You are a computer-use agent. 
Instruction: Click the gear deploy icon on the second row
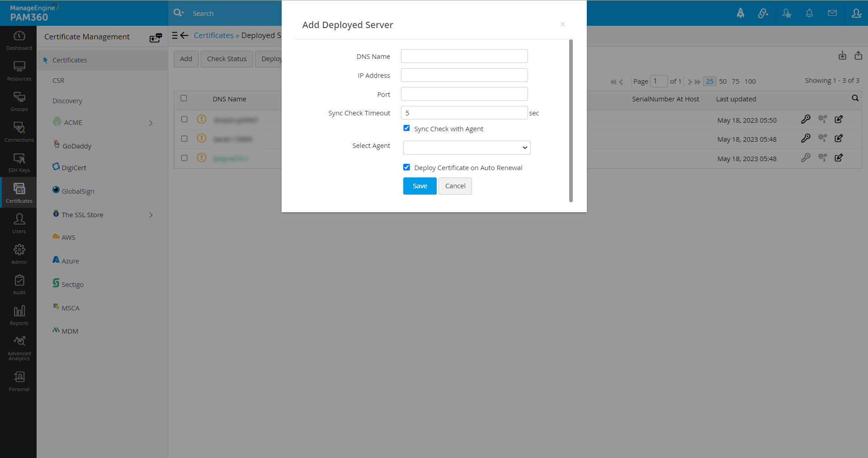point(823,138)
